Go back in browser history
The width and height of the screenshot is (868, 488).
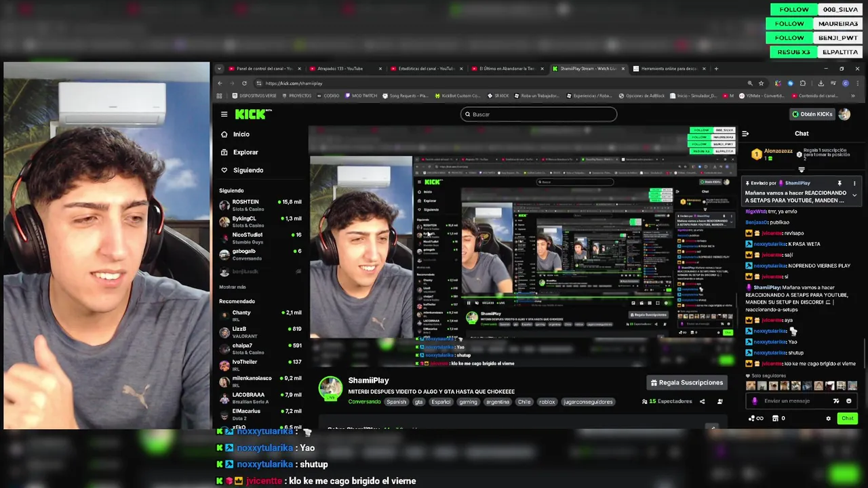click(x=220, y=83)
